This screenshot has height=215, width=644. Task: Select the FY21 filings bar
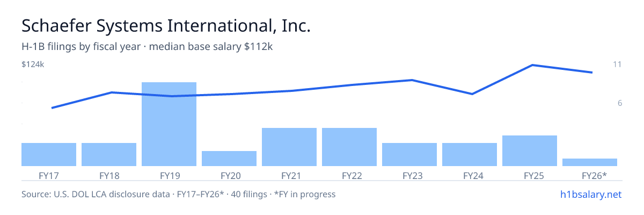pyautogui.click(x=289, y=147)
